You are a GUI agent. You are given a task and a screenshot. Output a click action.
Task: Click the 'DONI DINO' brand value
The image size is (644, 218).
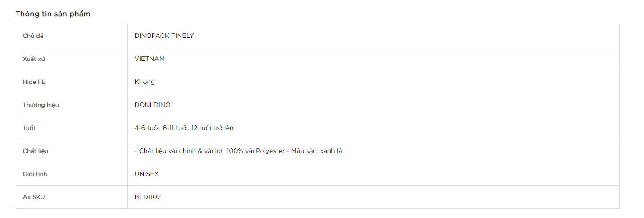152,105
